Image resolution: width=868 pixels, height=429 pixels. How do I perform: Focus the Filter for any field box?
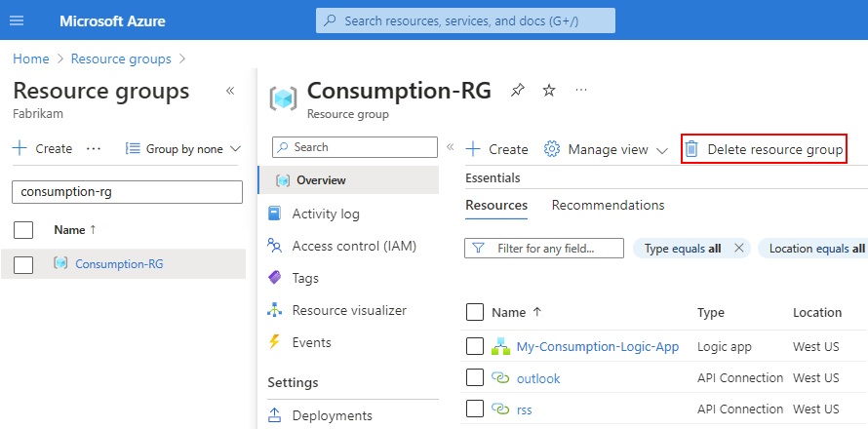click(x=544, y=249)
